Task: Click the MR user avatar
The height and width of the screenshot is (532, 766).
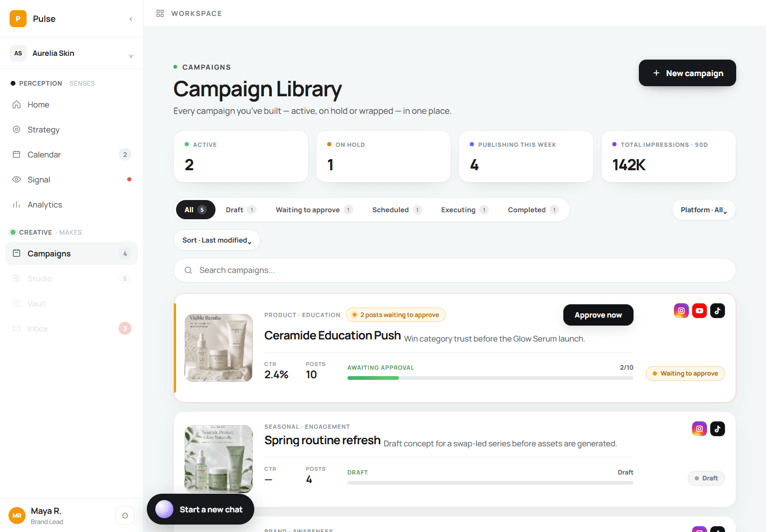Action: [x=17, y=516]
